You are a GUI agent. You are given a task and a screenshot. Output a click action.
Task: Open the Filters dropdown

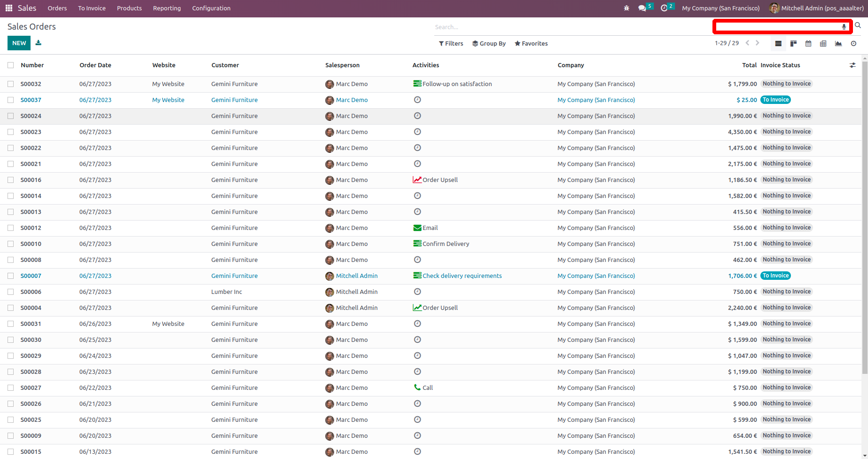451,43
